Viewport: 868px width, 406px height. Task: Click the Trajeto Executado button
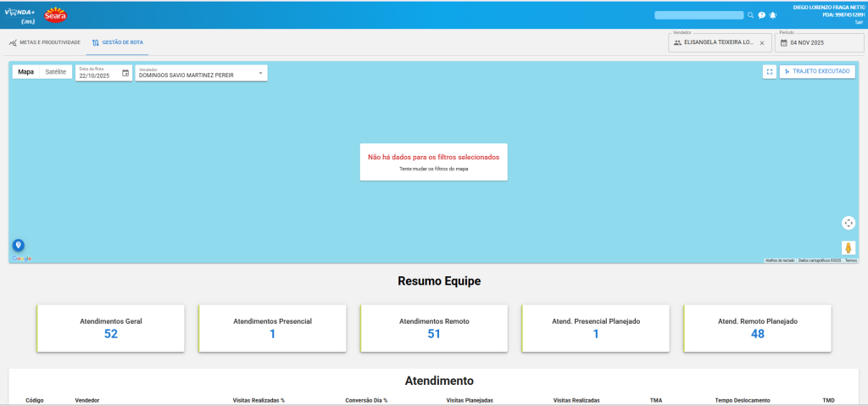coord(817,72)
